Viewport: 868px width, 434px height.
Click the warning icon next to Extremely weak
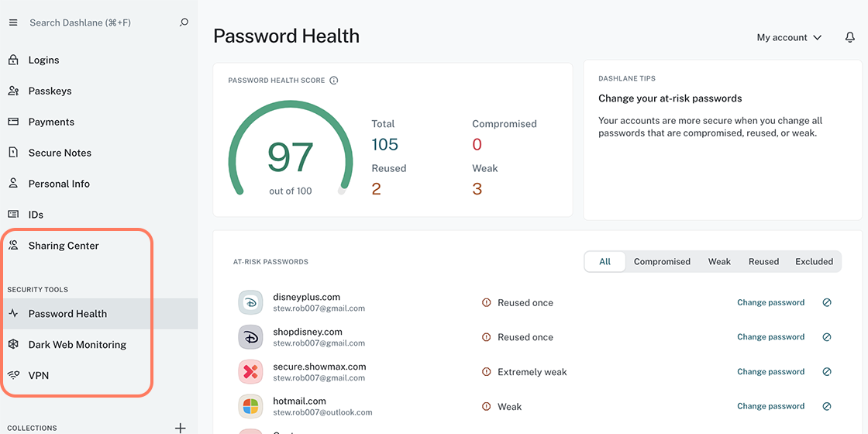pos(486,372)
